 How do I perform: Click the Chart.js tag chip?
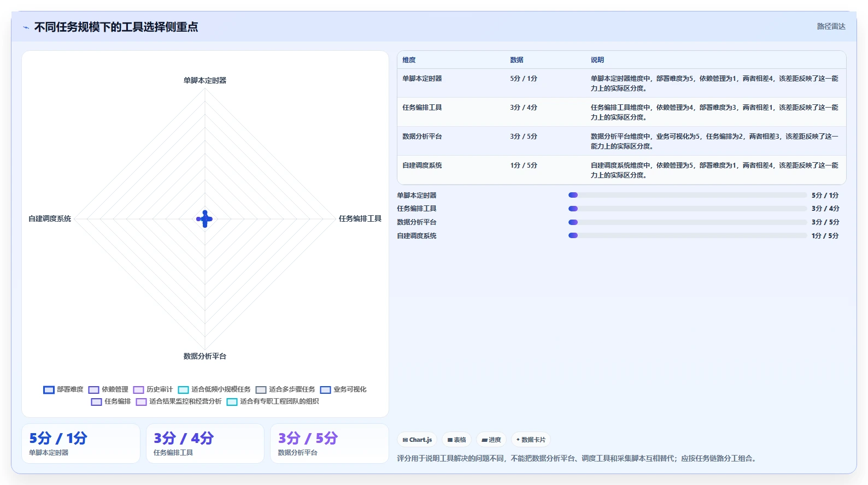(417, 440)
